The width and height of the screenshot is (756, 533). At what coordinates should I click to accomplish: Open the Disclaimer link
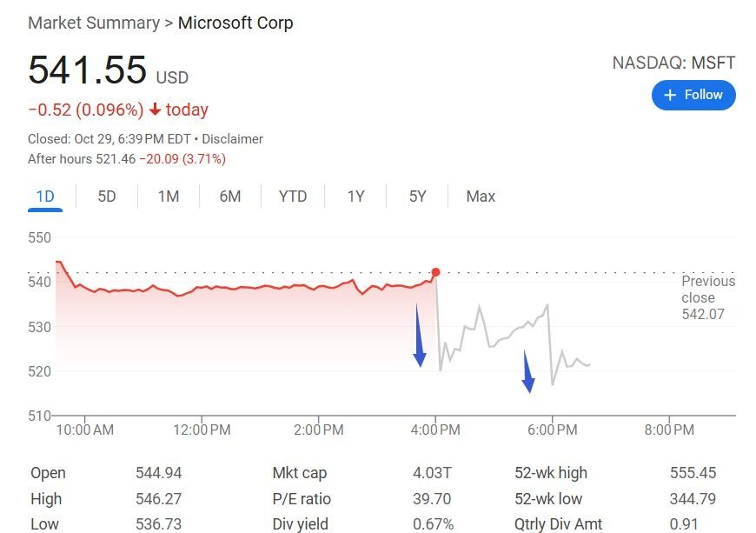coord(233,139)
